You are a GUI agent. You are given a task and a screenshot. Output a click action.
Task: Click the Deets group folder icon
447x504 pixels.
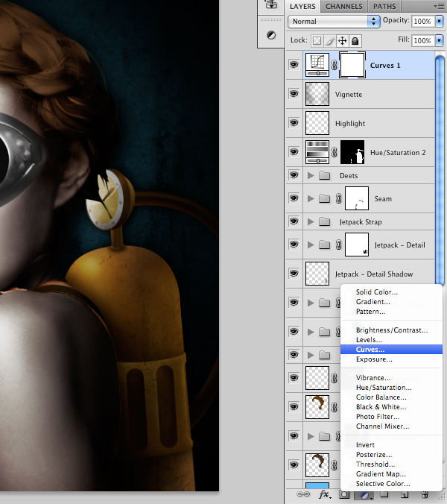(x=325, y=175)
